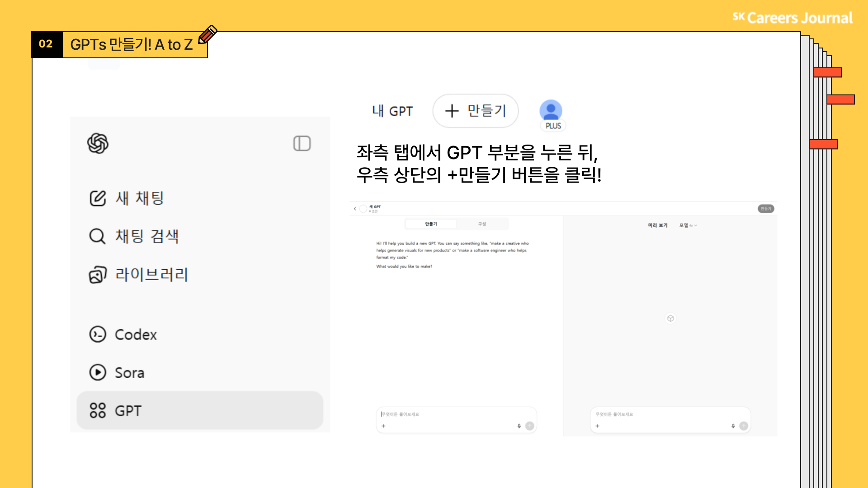Click the + 만들기 create button
Viewport: 868px width, 488px height.
(475, 111)
